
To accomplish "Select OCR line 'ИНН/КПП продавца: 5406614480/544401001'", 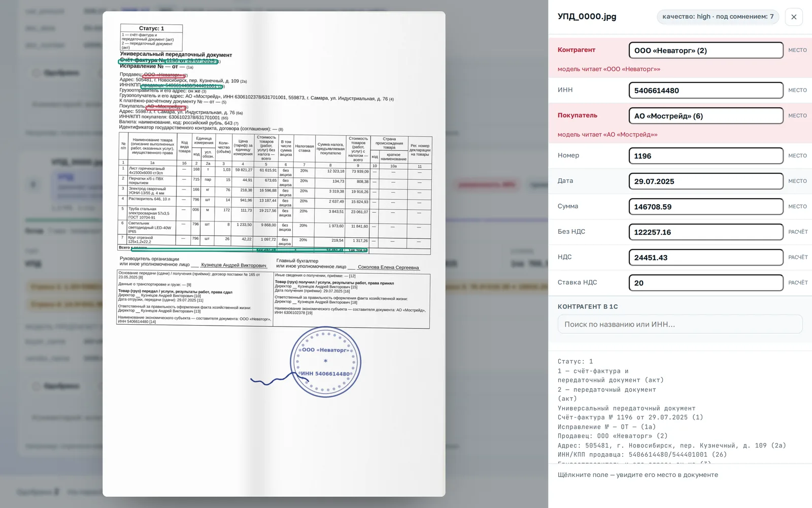I will (x=642, y=455).
